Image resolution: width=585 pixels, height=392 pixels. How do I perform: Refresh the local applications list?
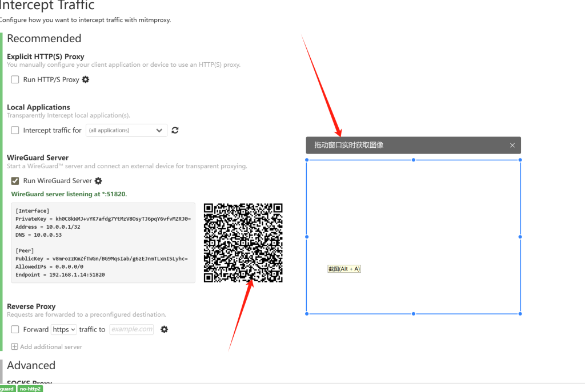[x=175, y=130]
